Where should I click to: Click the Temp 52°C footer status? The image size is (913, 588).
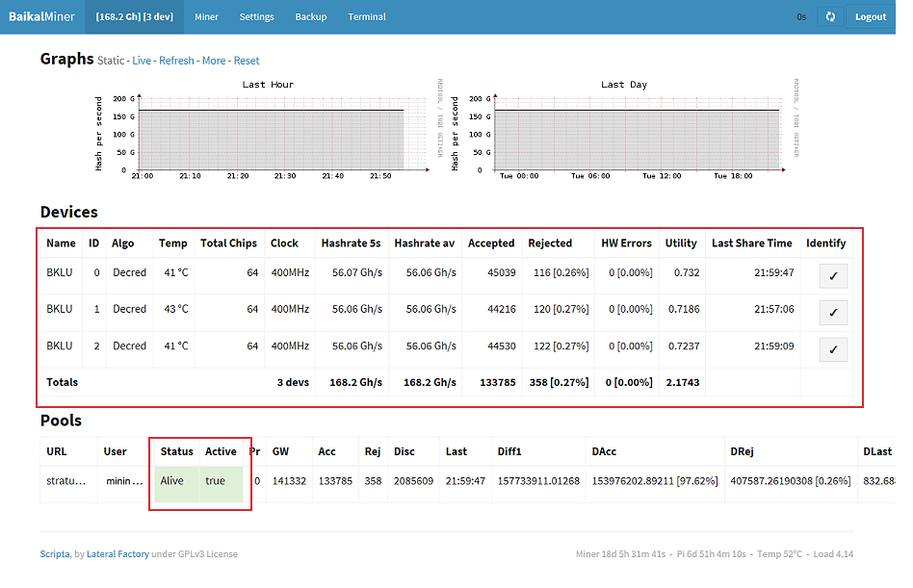(780, 554)
